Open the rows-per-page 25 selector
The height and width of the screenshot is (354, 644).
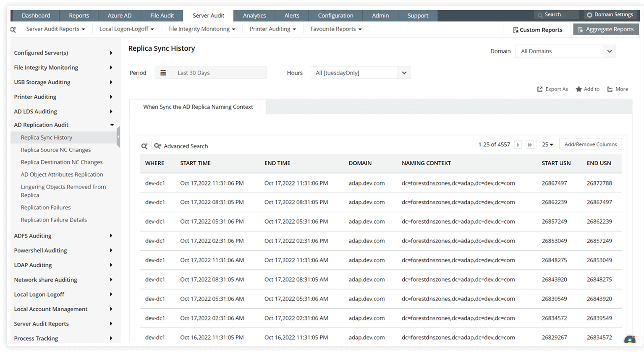click(547, 144)
